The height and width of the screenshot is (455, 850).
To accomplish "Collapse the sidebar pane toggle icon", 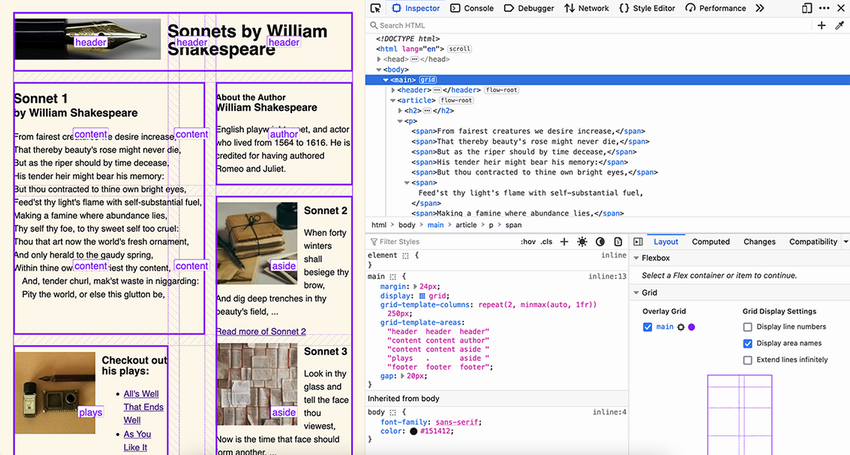I will [x=638, y=242].
